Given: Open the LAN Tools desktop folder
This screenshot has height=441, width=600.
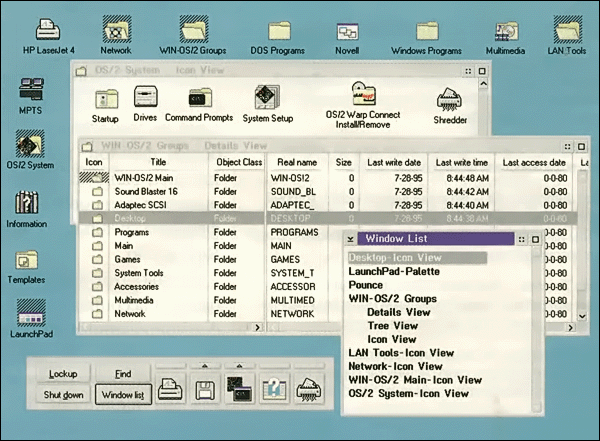Looking at the screenshot, I should [x=568, y=29].
